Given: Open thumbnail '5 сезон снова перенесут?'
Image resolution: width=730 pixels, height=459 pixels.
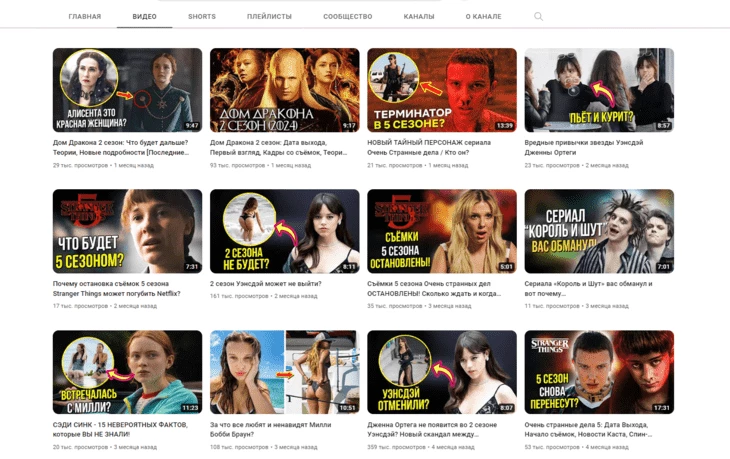Looking at the screenshot, I should pyautogui.click(x=599, y=372).
